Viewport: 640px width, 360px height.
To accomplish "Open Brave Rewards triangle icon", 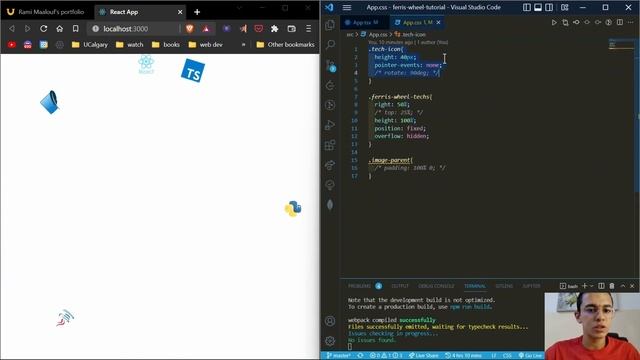I will [x=206, y=29].
